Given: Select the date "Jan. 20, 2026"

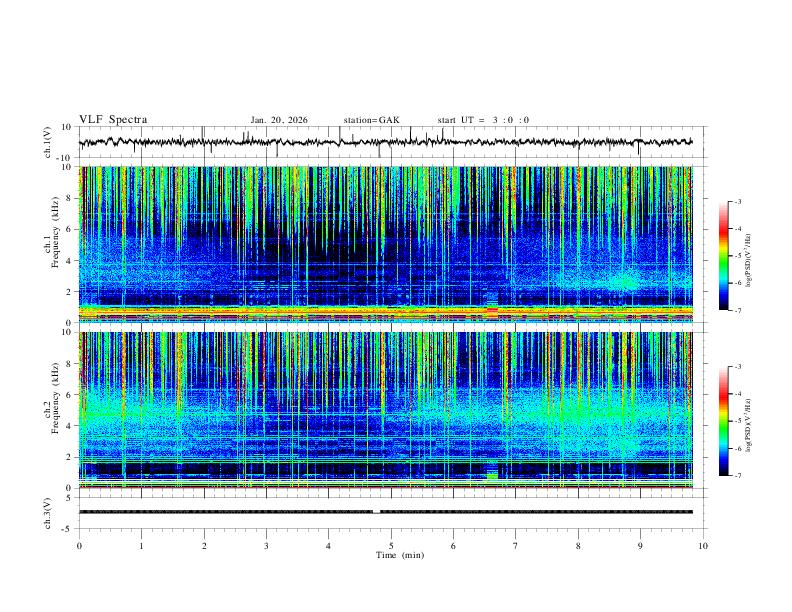Looking at the screenshot, I should point(279,120).
